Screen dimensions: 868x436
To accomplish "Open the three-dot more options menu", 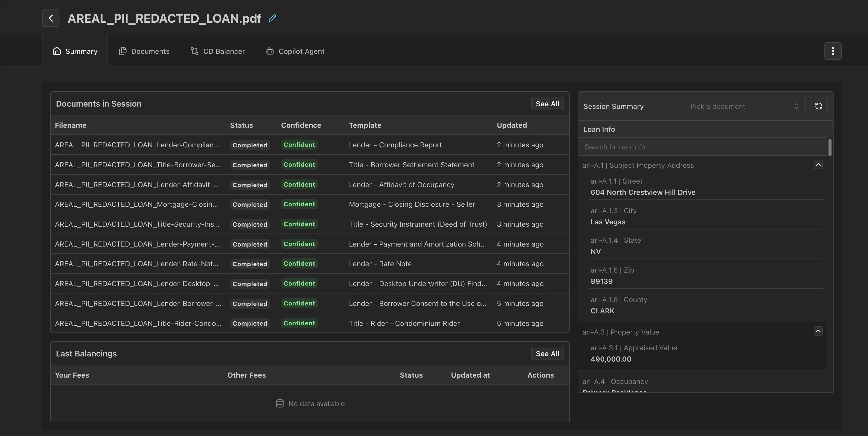I will coord(833,51).
